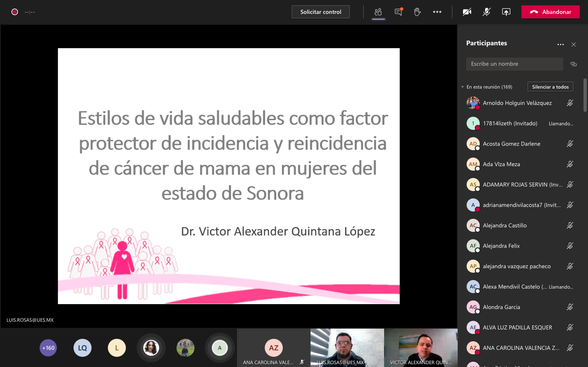The image size is (588, 367).
Task: Click Solicitar control
Action: (320, 12)
